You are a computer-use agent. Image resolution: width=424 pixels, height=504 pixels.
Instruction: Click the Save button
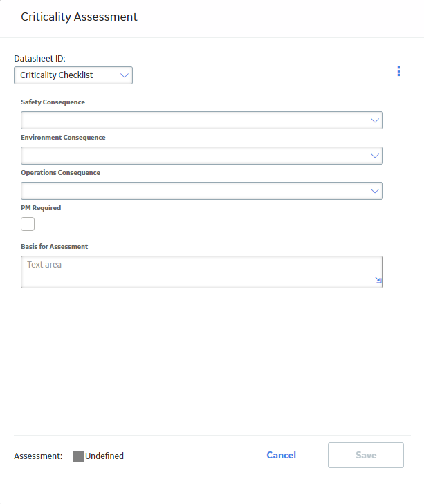tap(366, 455)
